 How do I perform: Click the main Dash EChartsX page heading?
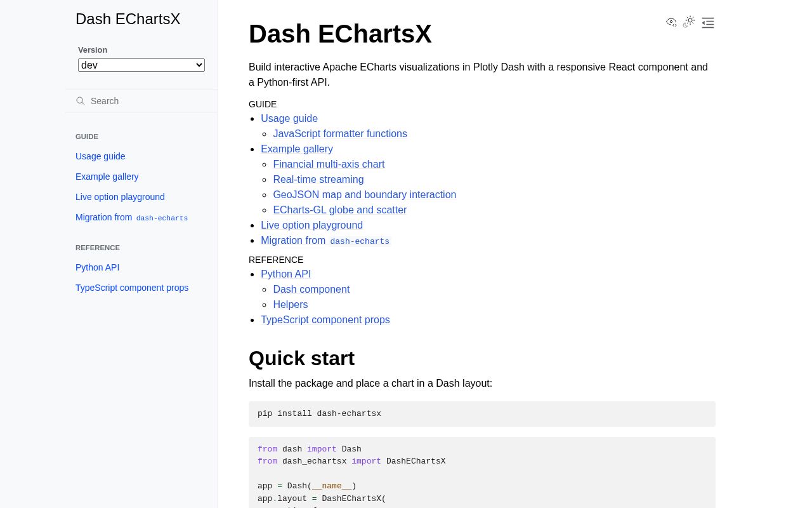(340, 34)
